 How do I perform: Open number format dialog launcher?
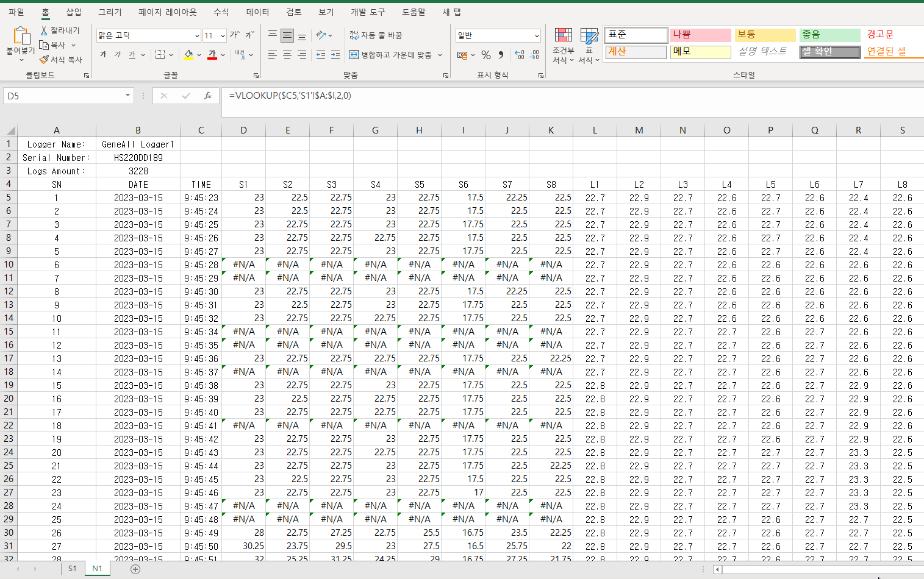541,76
